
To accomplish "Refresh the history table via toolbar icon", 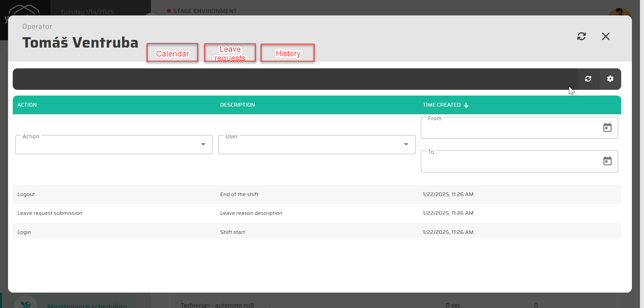I will pyautogui.click(x=588, y=79).
